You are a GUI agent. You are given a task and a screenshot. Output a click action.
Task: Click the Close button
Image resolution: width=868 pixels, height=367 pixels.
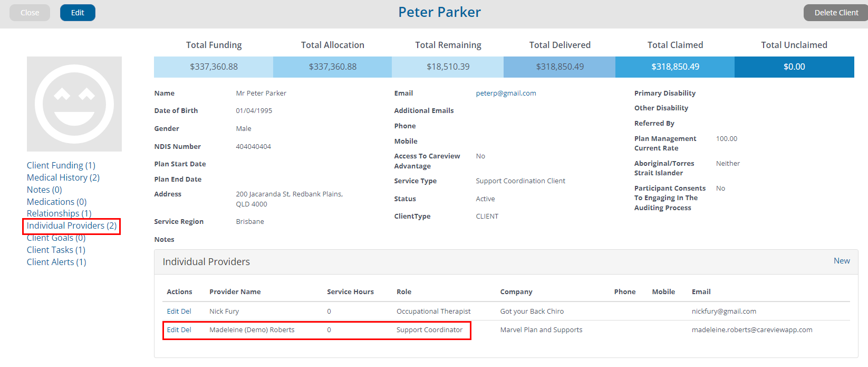[x=30, y=13]
